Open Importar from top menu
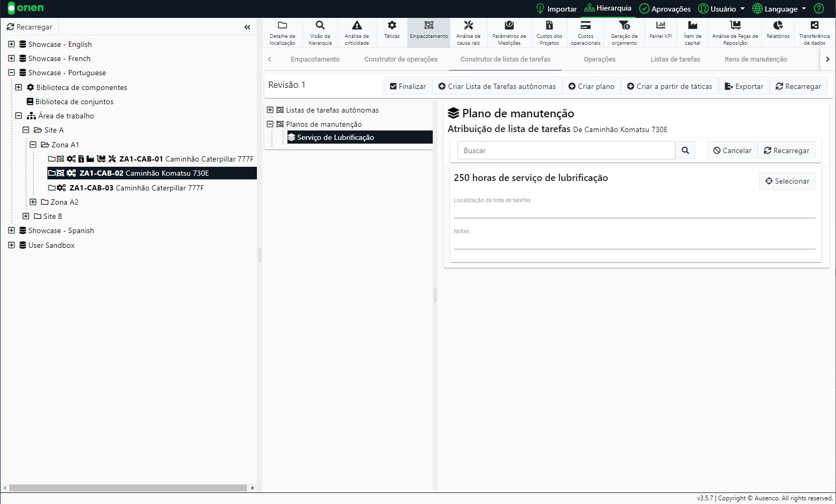 556,9
